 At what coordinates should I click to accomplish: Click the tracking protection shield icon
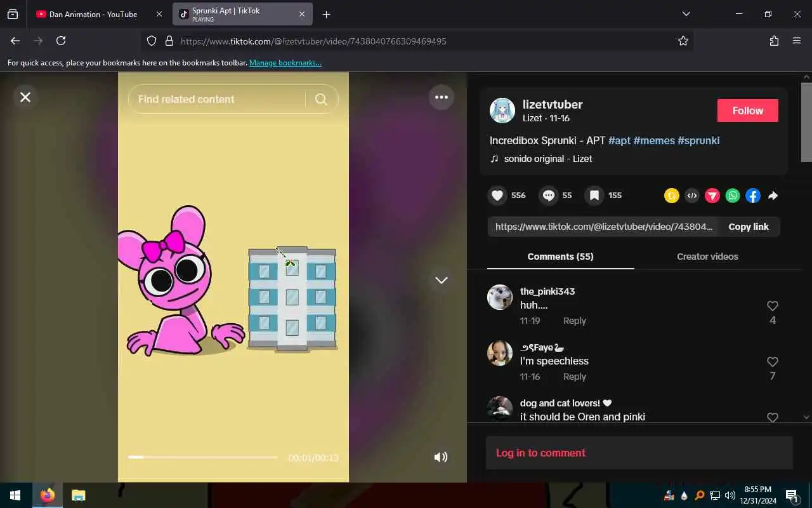(x=152, y=41)
